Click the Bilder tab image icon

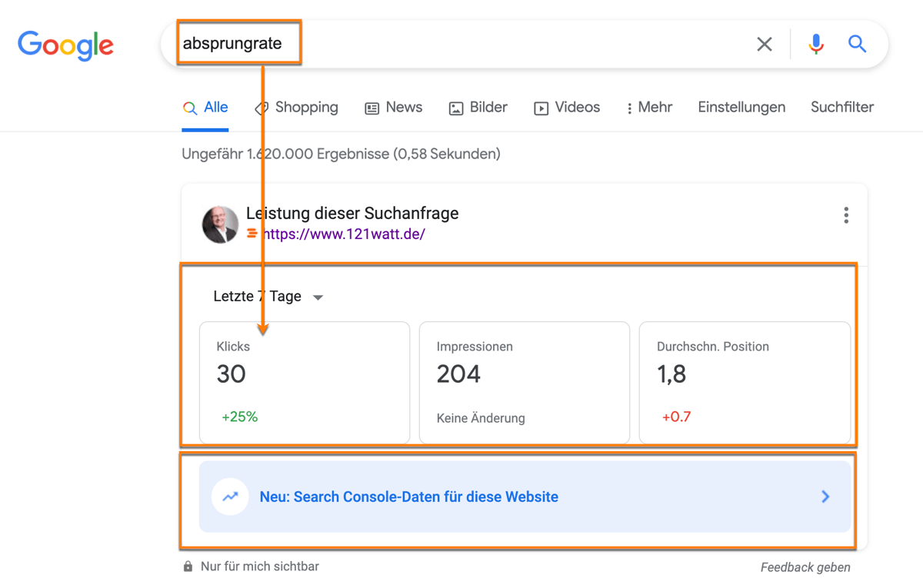pyautogui.click(x=455, y=108)
